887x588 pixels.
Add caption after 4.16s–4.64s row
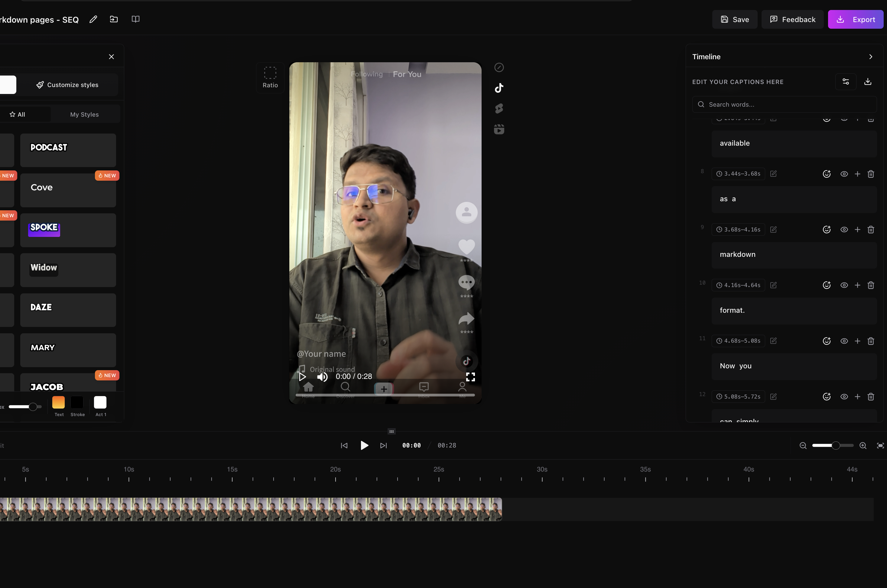[x=857, y=285]
